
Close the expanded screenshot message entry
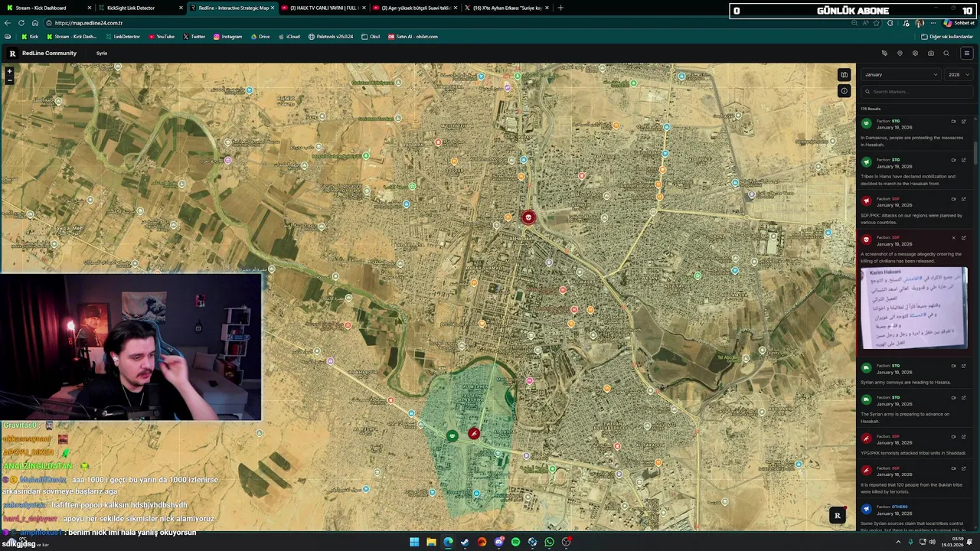(x=953, y=238)
